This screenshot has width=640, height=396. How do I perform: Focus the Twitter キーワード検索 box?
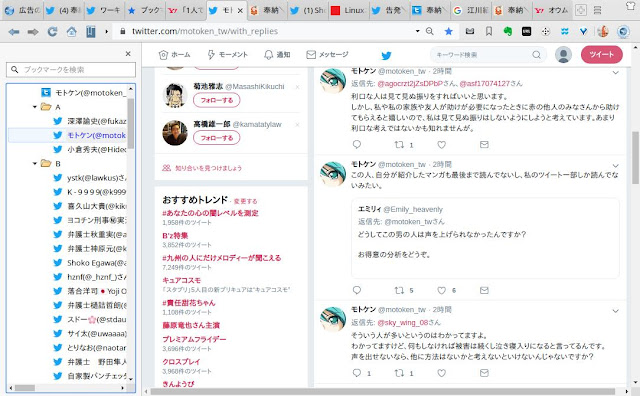tap(488, 55)
